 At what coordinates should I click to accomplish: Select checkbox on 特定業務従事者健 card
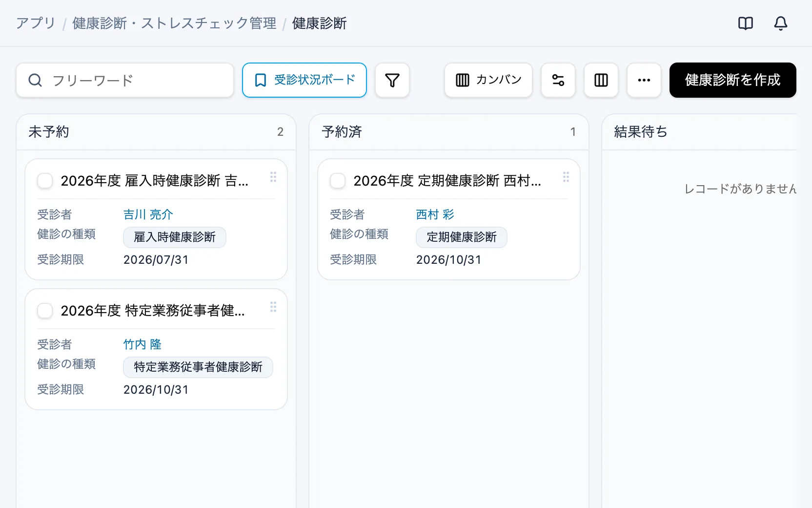(45, 311)
